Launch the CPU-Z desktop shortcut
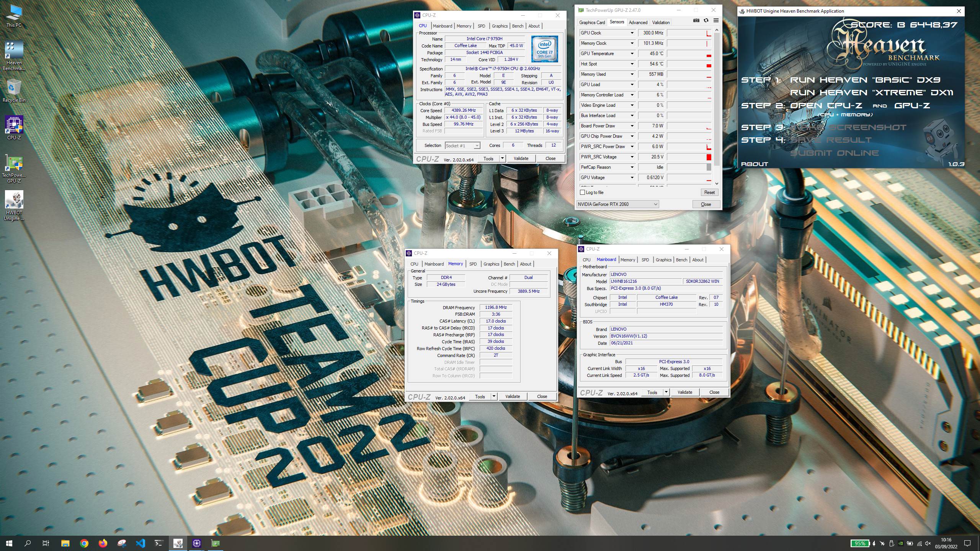Screen dimensions: 980x551 click(x=14, y=128)
